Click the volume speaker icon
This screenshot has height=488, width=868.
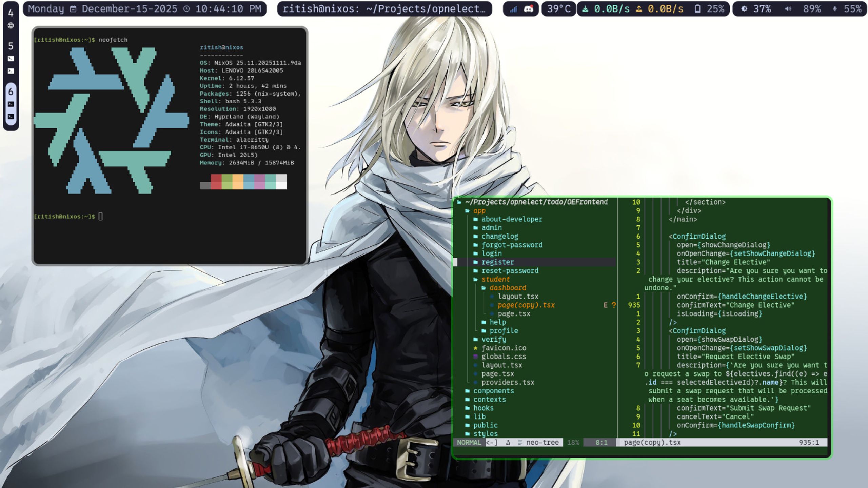[x=788, y=9]
